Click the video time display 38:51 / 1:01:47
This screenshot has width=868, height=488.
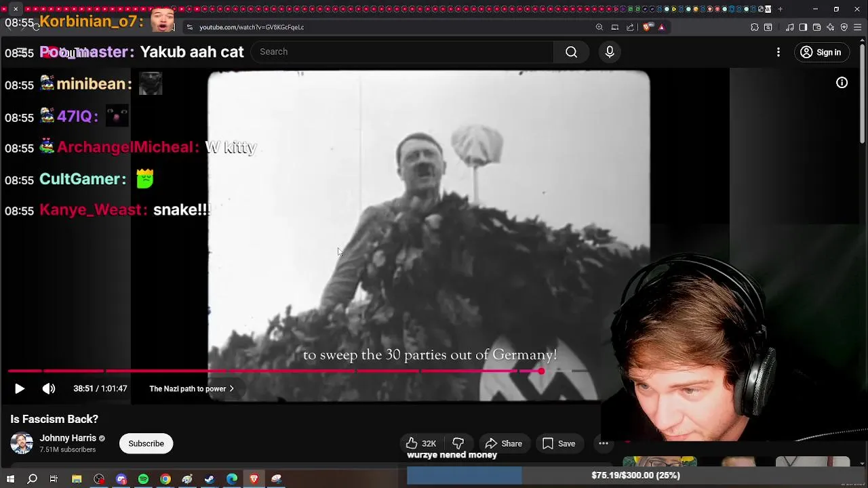[100, 389]
